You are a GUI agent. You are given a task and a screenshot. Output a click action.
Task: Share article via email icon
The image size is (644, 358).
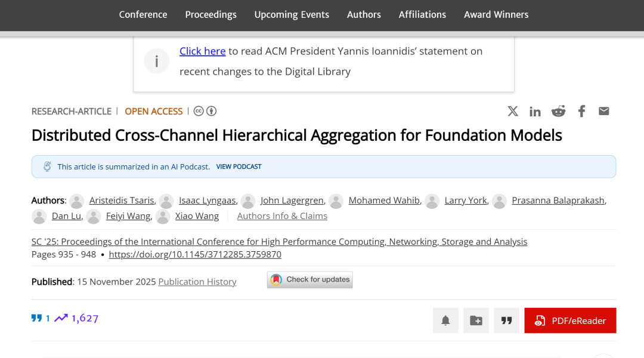(x=604, y=111)
